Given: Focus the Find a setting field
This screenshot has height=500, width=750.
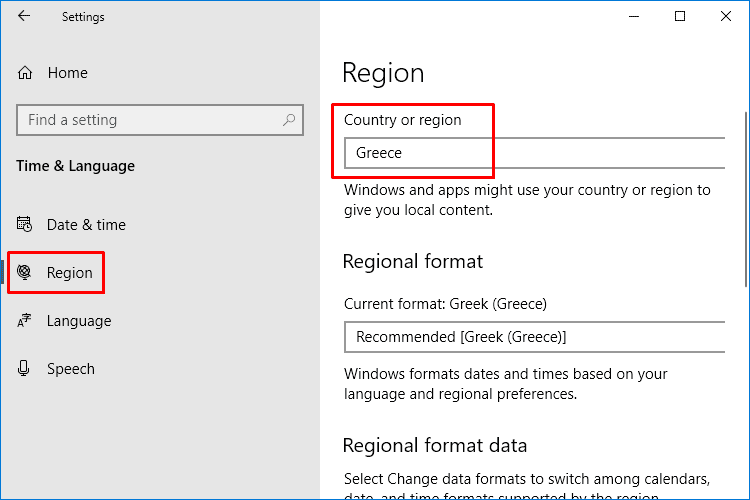Looking at the screenshot, I should 160,120.
